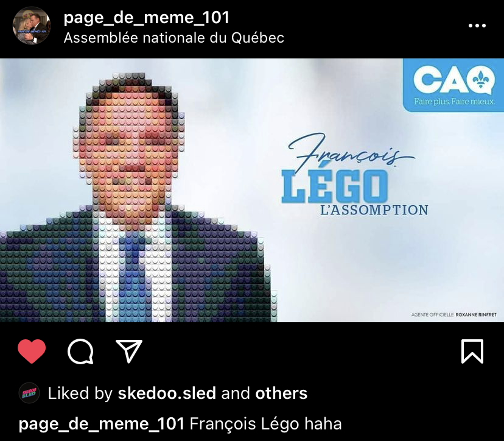Tap the LÉGO headline text in post
Image resolution: width=504 pixels, height=441 pixels.
[x=335, y=186]
